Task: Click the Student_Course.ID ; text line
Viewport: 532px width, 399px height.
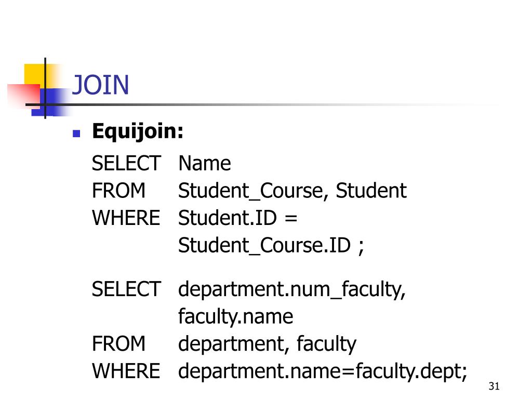Action: (271, 245)
